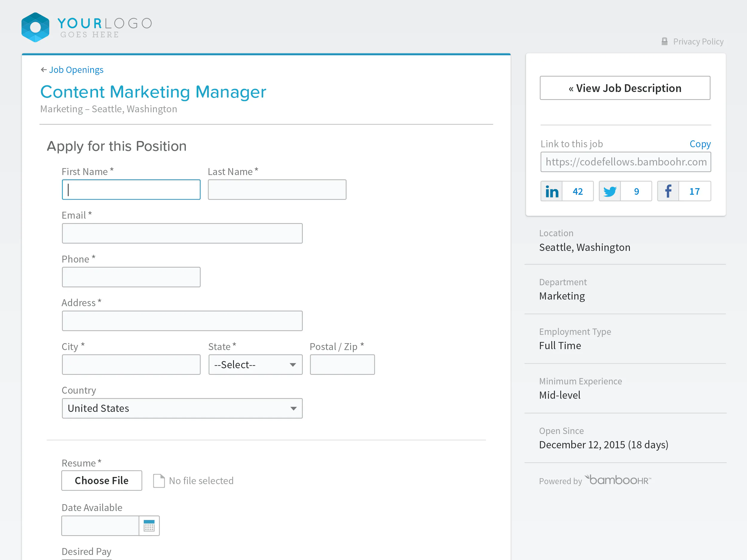Screen dimensions: 747x560
Task: Expand the Country dropdown showing United States
Action: [182, 409]
